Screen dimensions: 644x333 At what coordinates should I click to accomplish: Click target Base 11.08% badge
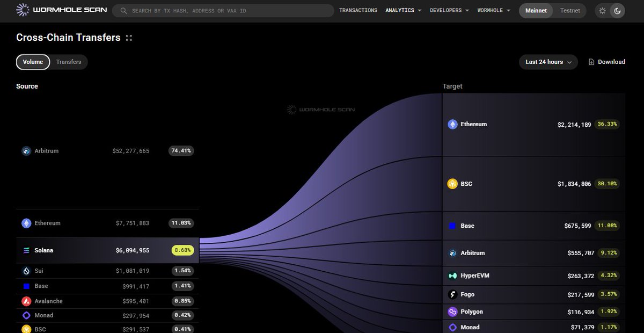point(607,226)
